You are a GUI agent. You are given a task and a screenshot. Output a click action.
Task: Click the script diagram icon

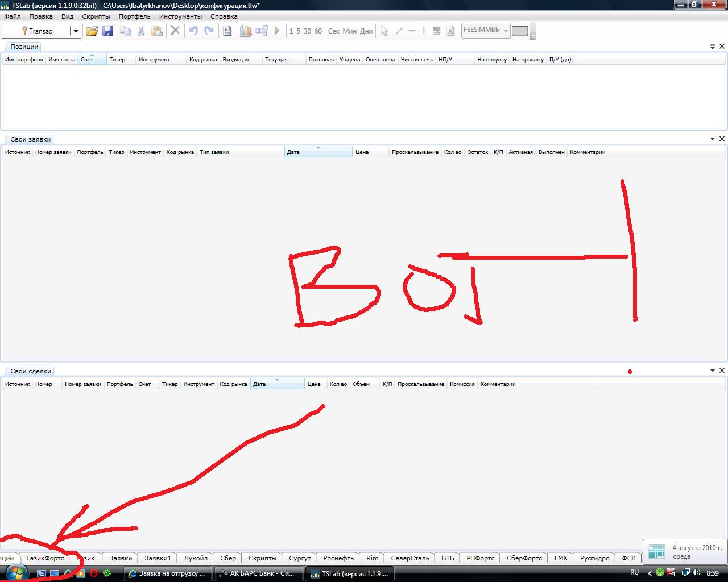click(x=262, y=31)
